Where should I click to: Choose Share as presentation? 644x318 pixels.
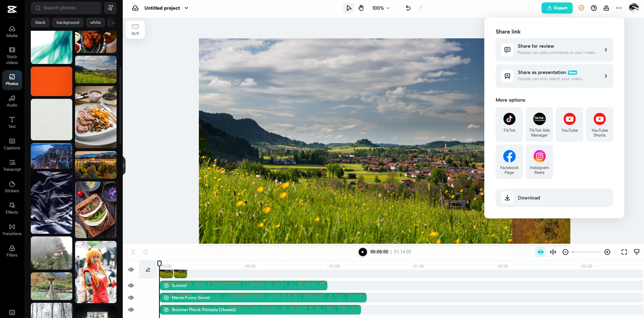(554, 76)
